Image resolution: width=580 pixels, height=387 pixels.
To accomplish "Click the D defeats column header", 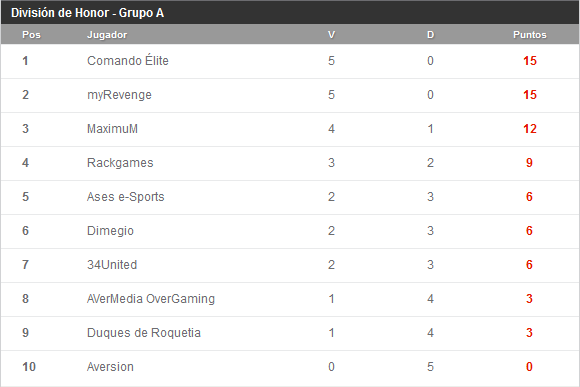I will 430,35.
